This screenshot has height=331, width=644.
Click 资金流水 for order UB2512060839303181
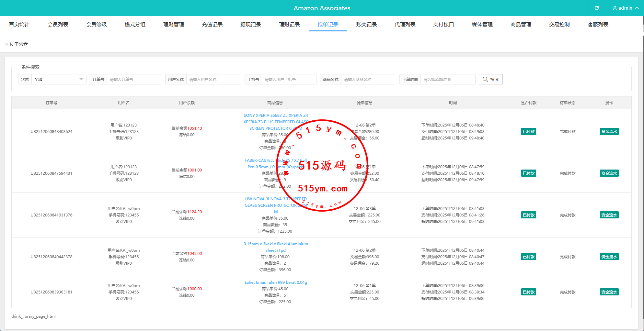[609, 292]
